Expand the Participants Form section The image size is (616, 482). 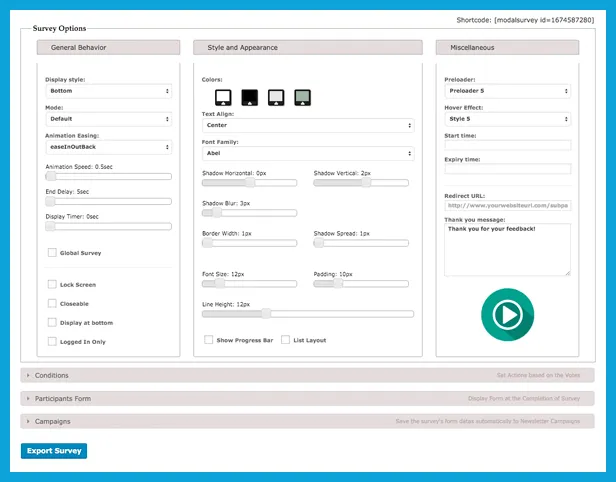coord(307,398)
